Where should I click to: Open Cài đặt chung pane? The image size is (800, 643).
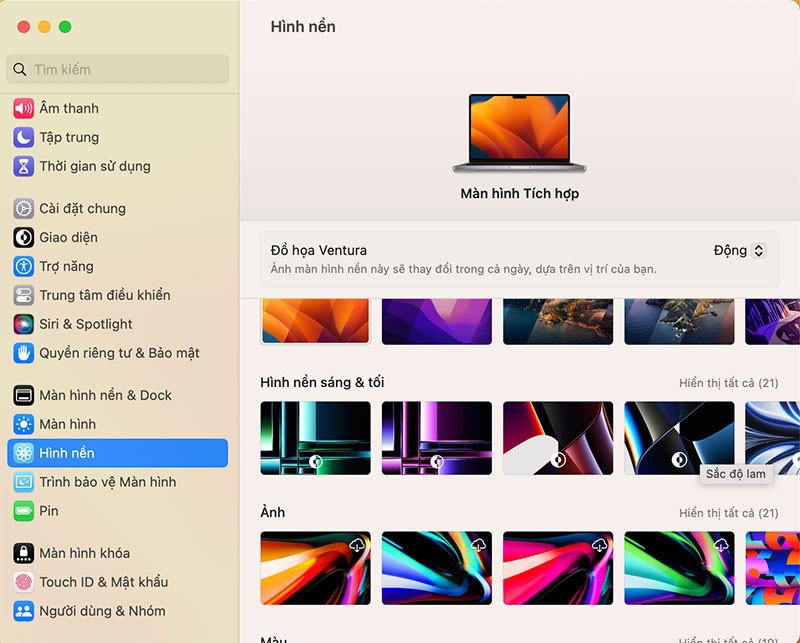(117, 209)
